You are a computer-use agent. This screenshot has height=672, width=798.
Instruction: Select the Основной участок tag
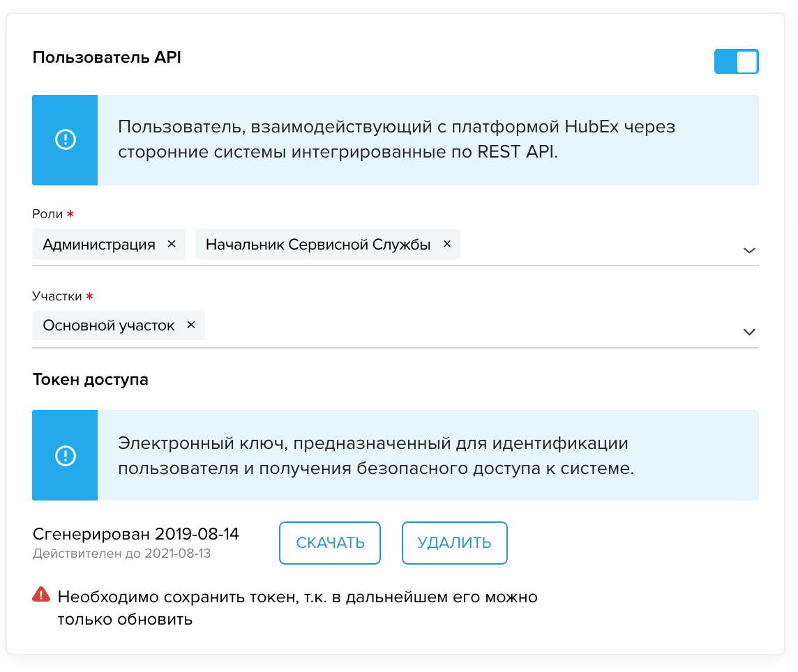click(108, 325)
